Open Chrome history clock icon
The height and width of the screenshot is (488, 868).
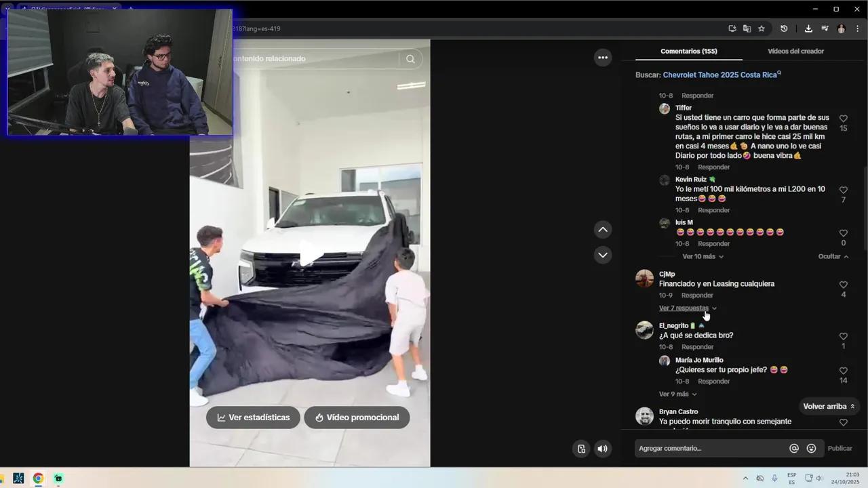coord(784,28)
